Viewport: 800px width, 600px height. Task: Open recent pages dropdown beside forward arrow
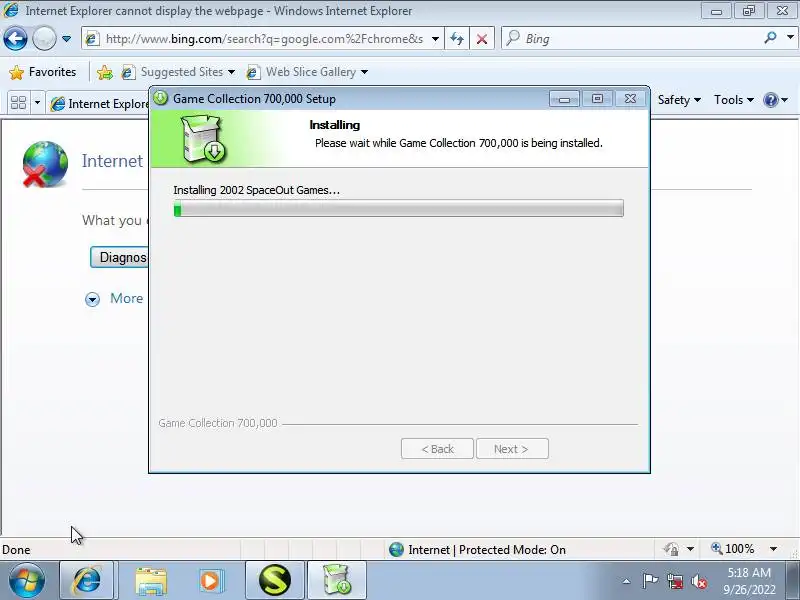66,39
